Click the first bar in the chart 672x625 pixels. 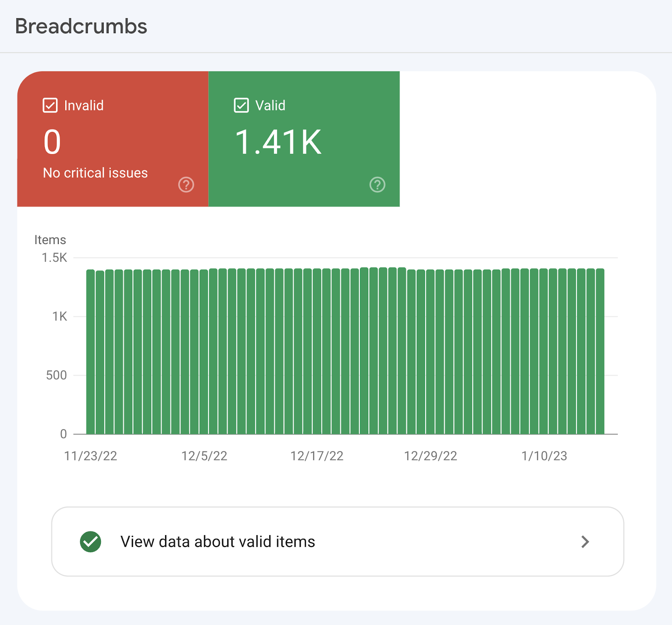[x=90, y=352]
